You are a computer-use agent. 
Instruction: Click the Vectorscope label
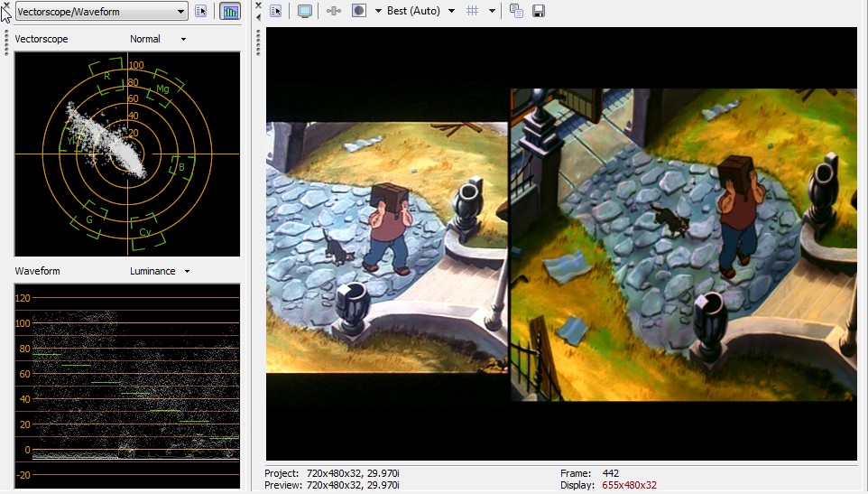click(x=42, y=39)
